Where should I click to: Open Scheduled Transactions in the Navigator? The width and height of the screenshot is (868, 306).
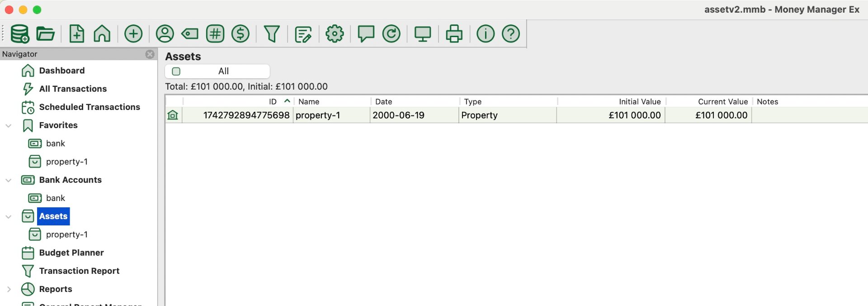pyautogui.click(x=89, y=107)
